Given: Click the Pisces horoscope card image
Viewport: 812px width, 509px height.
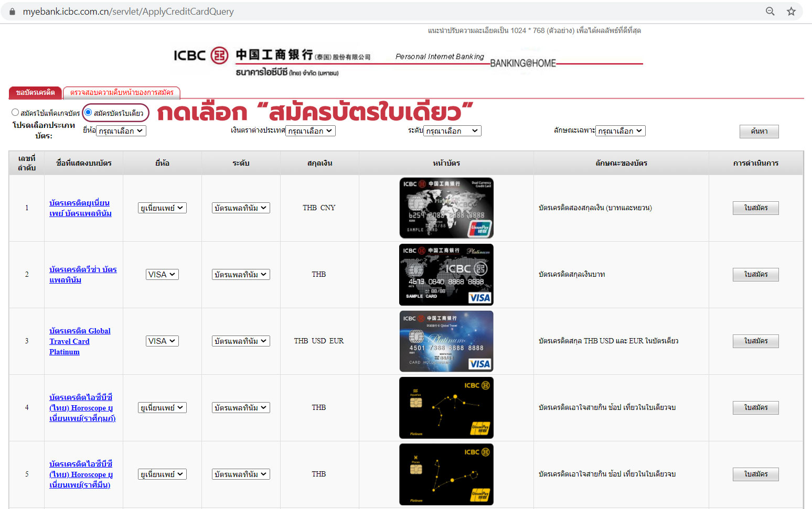Looking at the screenshot, I should tap(446, 474).
